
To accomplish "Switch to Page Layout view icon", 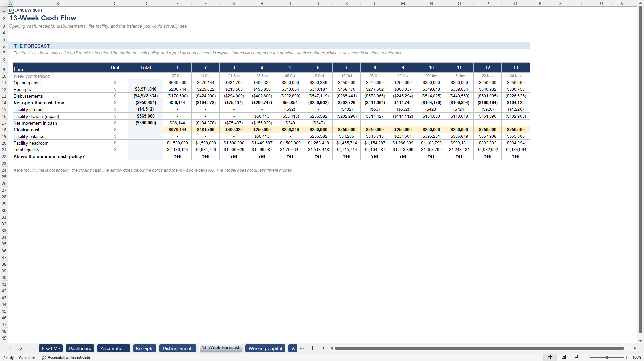I will tap(563, 357).
